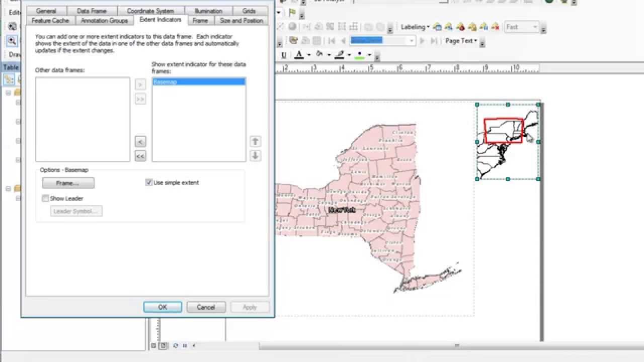Open the marker color dropdown arrow

pyautogui.click(x=369, y=55)
